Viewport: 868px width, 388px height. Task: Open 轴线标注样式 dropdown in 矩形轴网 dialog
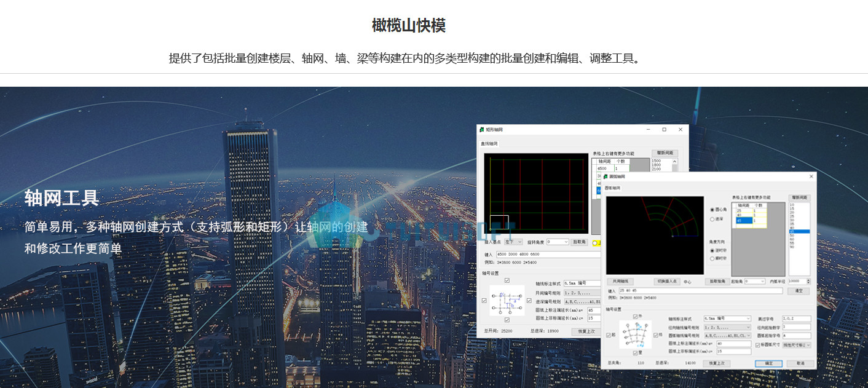point(582,283)
